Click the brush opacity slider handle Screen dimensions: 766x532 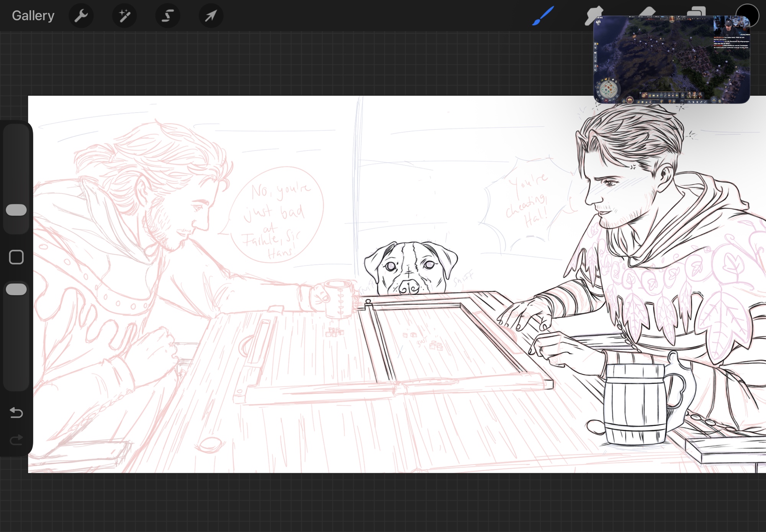pyautogui.click(x=16, y=290)
